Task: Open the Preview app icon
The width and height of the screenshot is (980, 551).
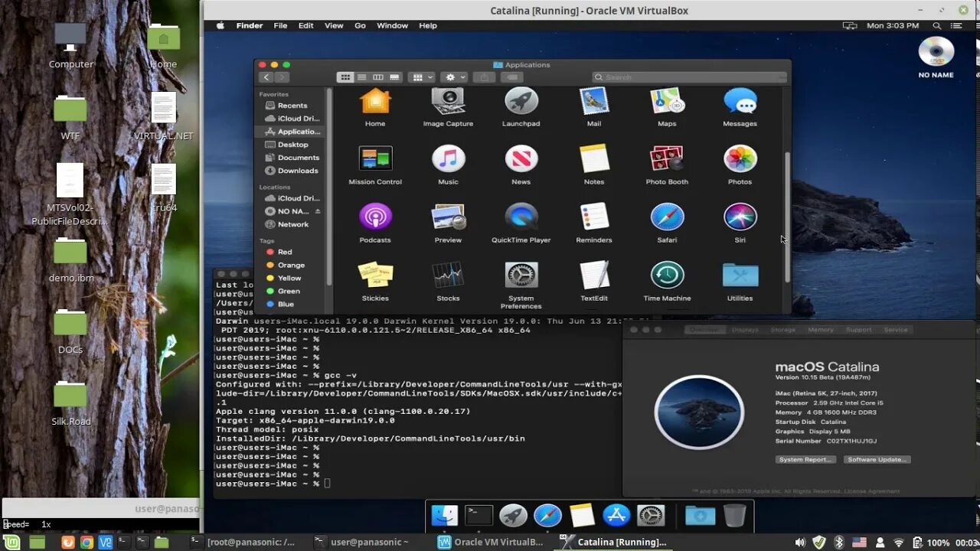Action: (448, 217)
